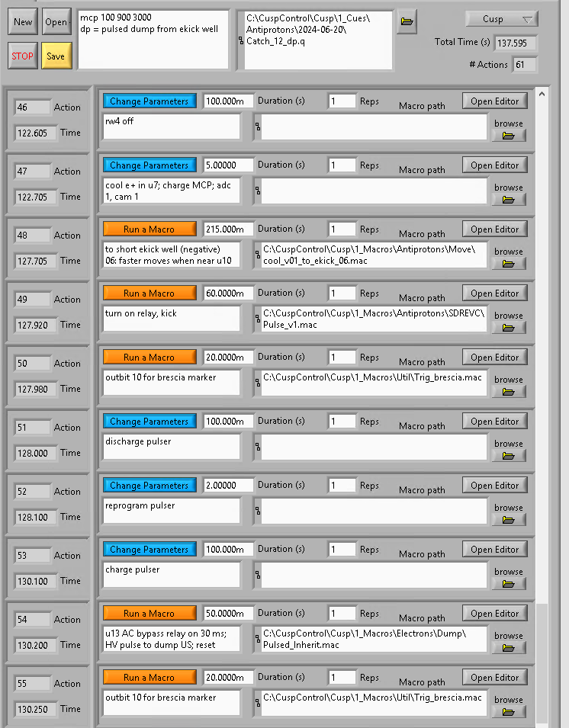Change action type of 'discharge pulser' row
569x728 pixels.
coord(149,422)
